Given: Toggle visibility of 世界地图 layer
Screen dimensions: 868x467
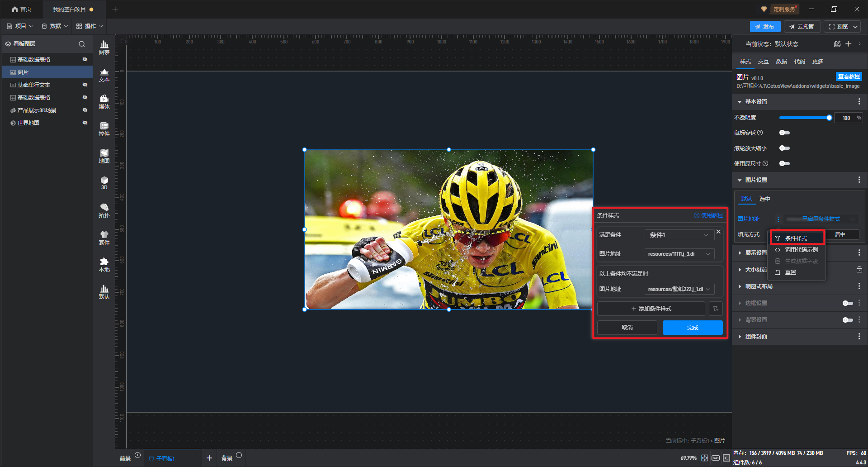Looking at the screenshot, I should [x=85, y=123].
